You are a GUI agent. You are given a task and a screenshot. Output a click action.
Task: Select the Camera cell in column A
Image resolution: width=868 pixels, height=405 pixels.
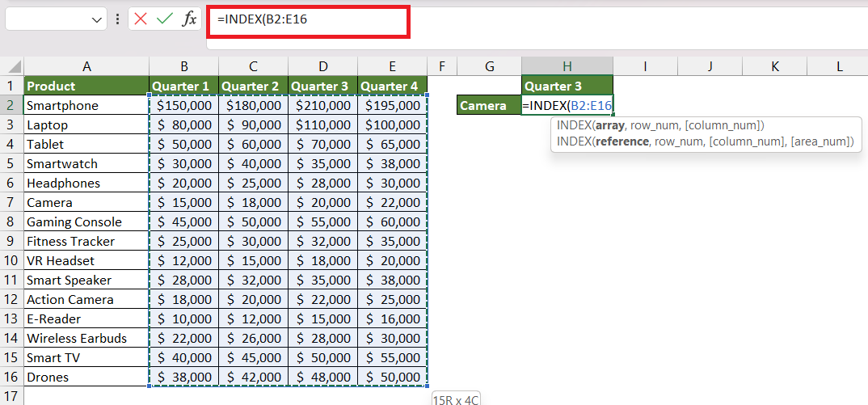[x=86, y=202]
